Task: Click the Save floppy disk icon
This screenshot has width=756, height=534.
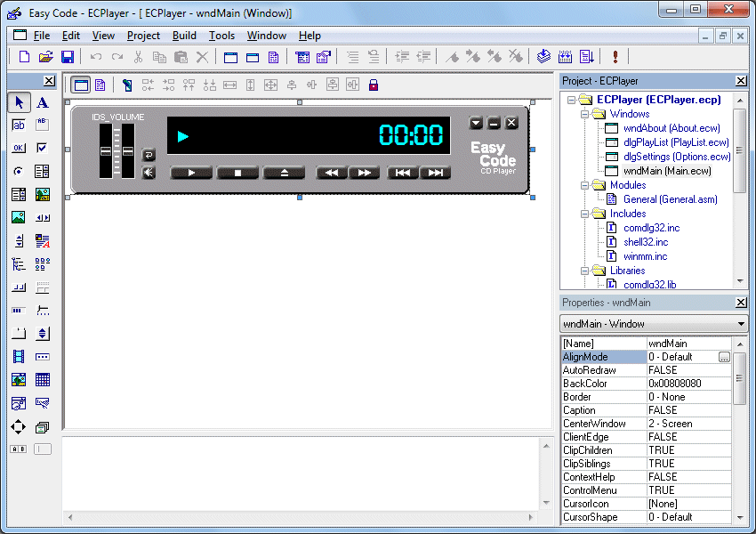Action: (x=67, y=57)
